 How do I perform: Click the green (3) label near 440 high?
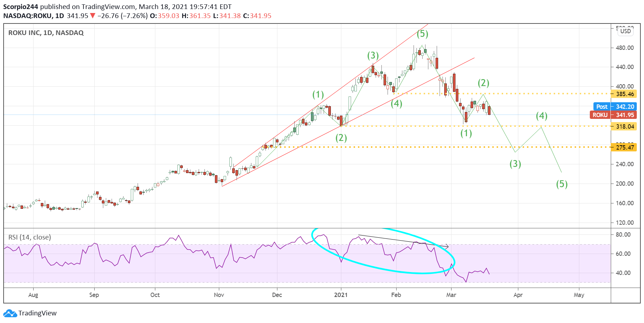[x=373, y=56]
